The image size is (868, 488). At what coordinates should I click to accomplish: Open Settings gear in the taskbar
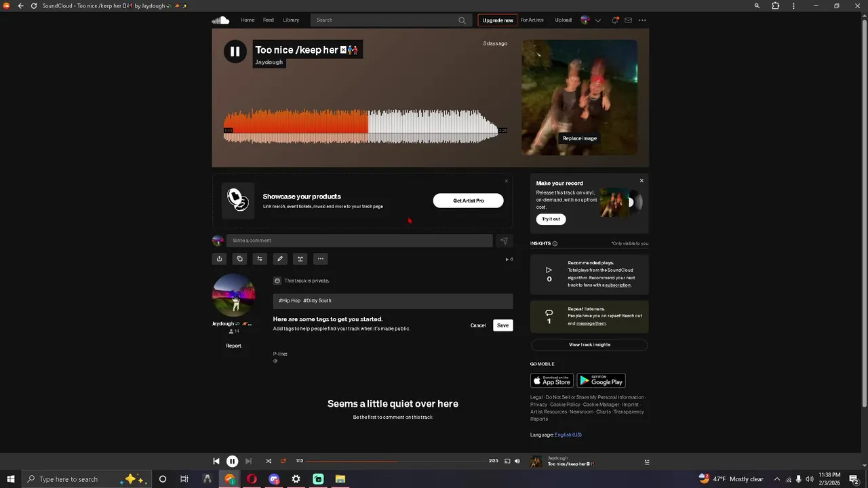pyautogui.click(x=296, y=479)
